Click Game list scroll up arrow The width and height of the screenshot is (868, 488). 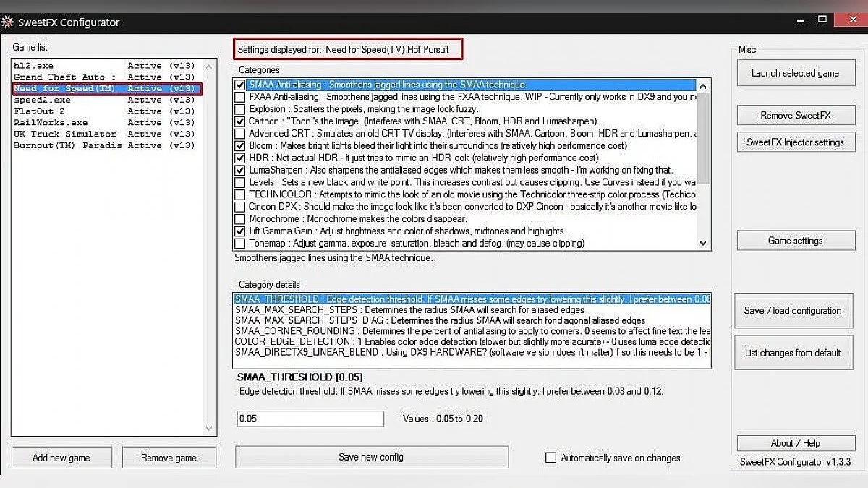click(x=210, y=67)
